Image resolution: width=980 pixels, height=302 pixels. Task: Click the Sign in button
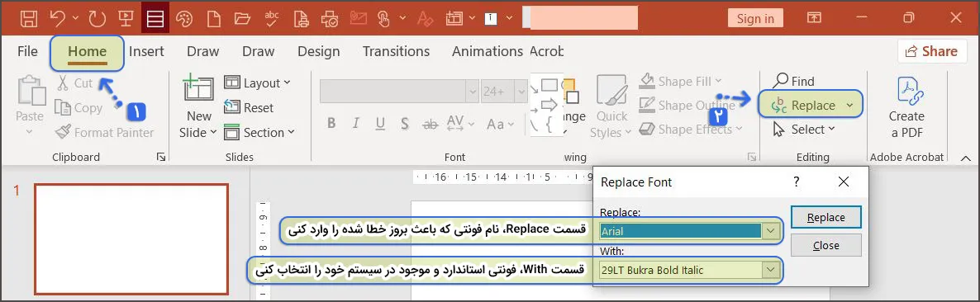[755, 18]
